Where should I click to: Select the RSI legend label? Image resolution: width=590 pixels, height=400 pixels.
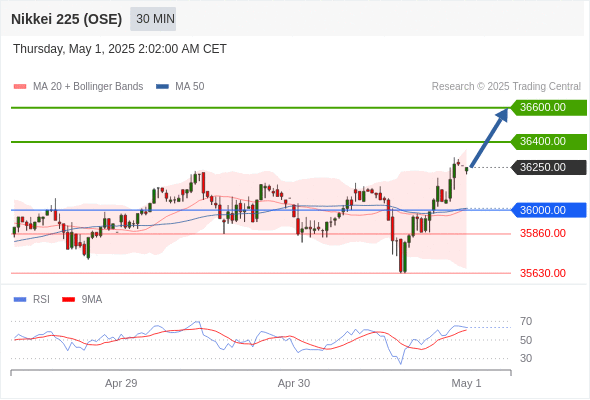pos(41,300)
